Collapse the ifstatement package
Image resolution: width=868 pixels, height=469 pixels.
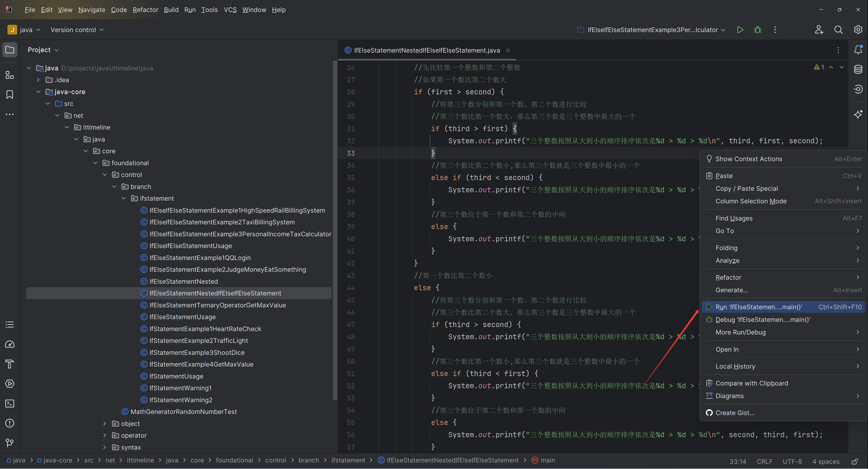point(124,198)
